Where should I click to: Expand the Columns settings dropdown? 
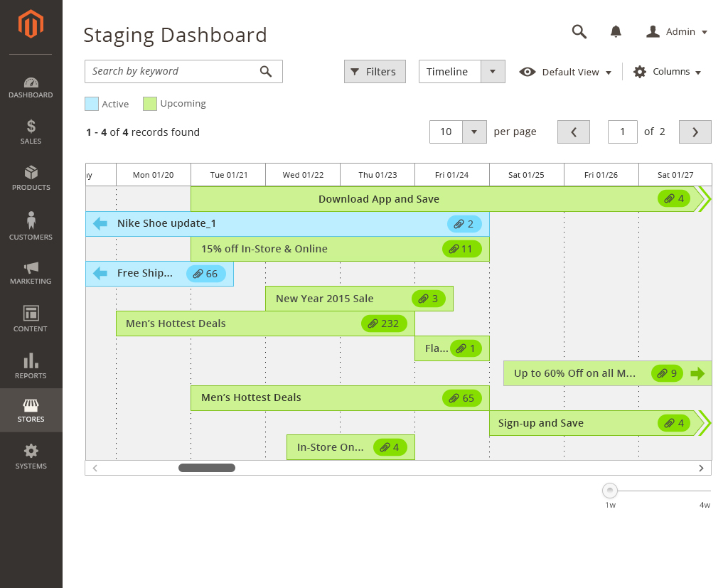tap(667, 72)
